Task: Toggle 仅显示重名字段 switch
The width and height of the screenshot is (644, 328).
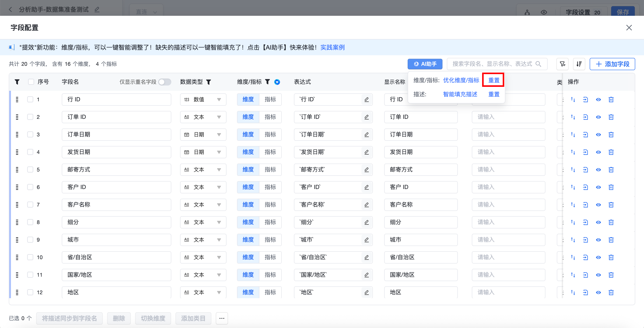Action: click(x=165, y=82)
